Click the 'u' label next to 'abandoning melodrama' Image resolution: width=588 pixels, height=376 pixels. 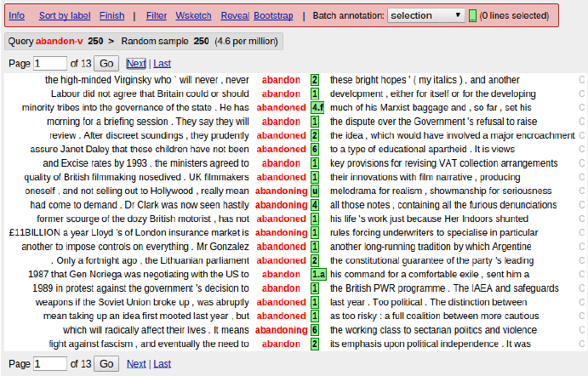point(315,191)
